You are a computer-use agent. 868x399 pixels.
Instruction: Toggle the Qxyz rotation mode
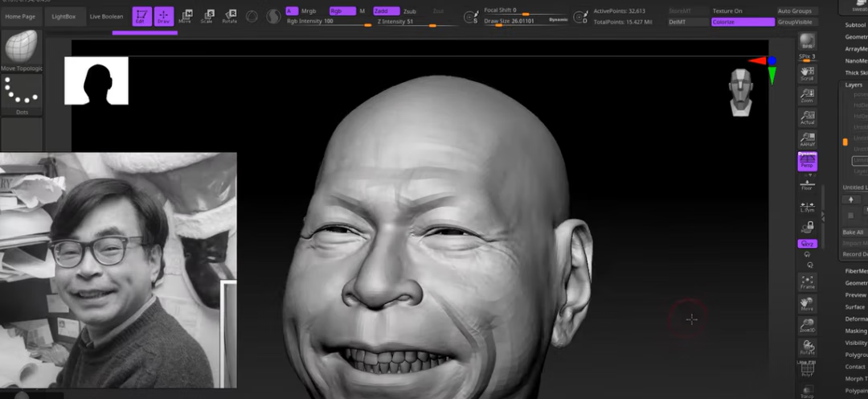tap(807, 244)
